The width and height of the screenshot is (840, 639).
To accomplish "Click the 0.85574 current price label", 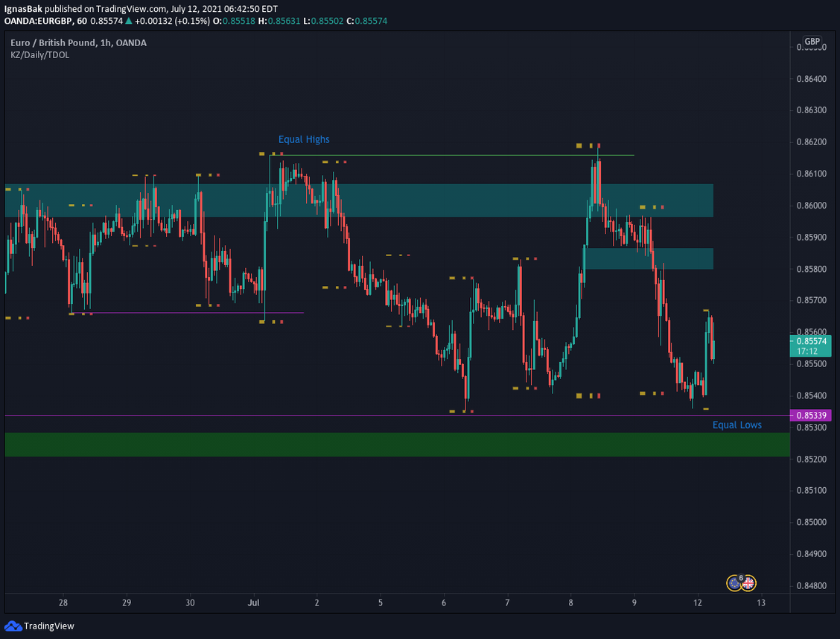I will pos(811,341).
